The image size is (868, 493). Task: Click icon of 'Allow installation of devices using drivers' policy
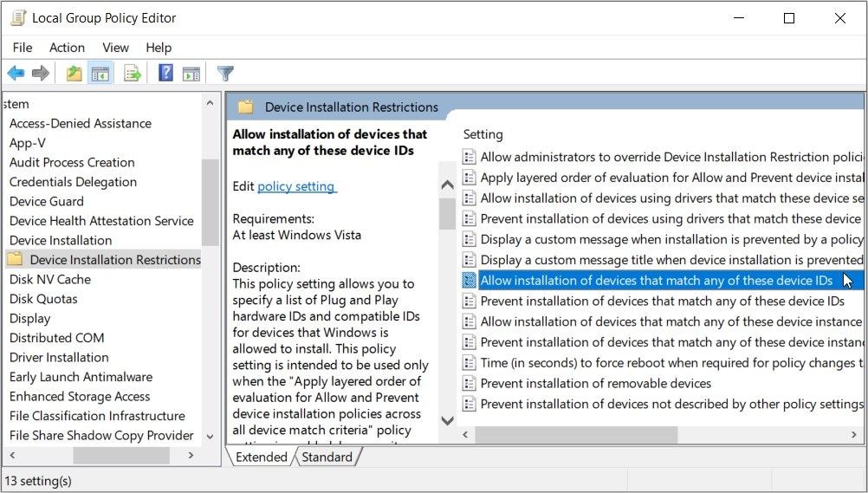[x=469, y=198]
